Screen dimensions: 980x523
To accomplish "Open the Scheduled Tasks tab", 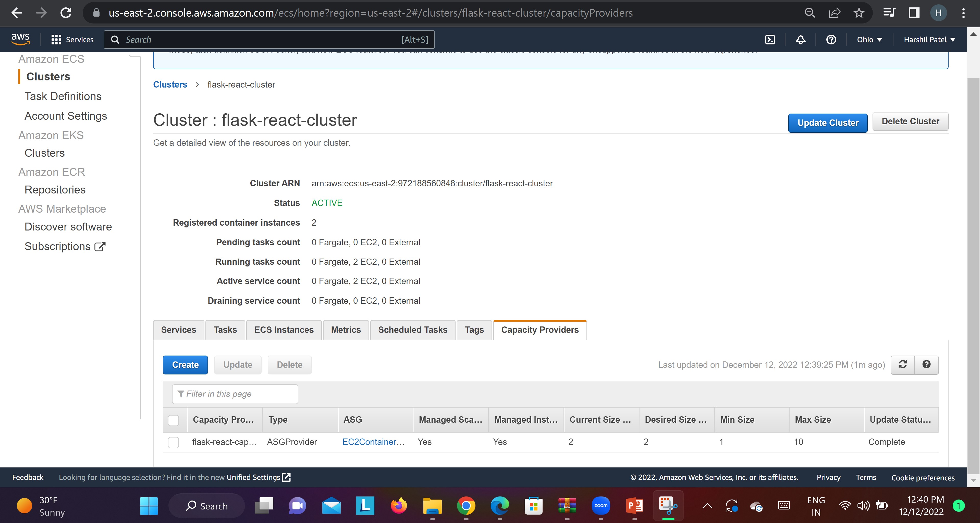I will pyautogui.click(x=412, y=330).
